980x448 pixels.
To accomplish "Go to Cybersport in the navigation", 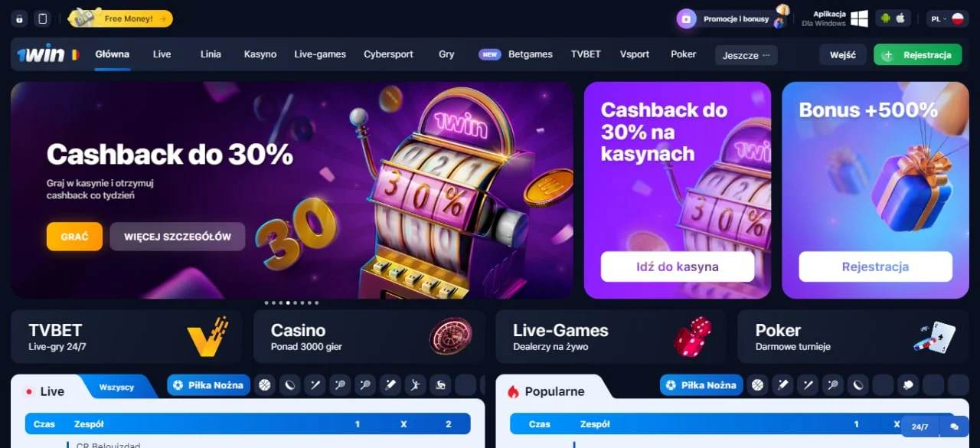I will pyautogui.click(x=388, y=54).
